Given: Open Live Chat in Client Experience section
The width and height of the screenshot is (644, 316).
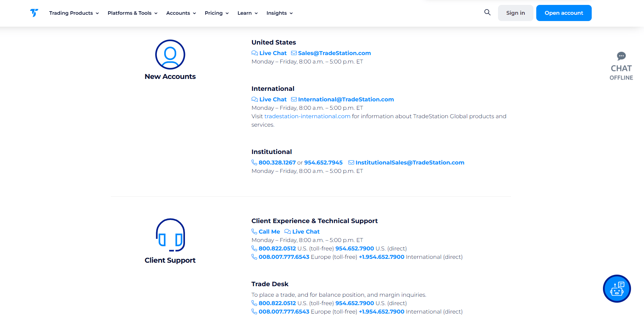Looking at the screenshot, I should pos(306,231).
